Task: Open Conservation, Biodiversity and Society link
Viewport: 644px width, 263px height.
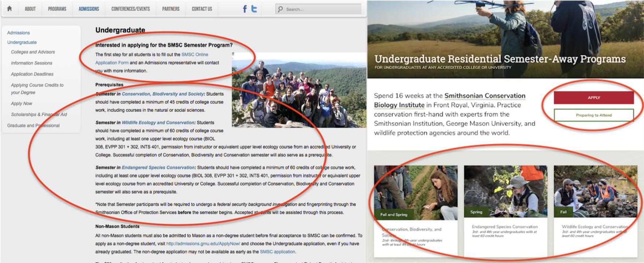Action: [x=163, y=94]
